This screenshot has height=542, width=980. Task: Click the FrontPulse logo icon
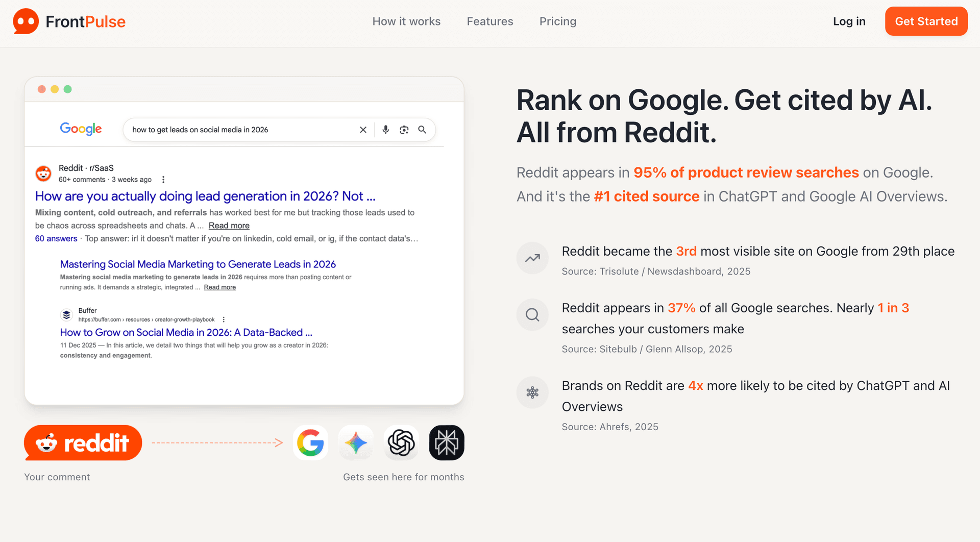(x=26, y=21)
